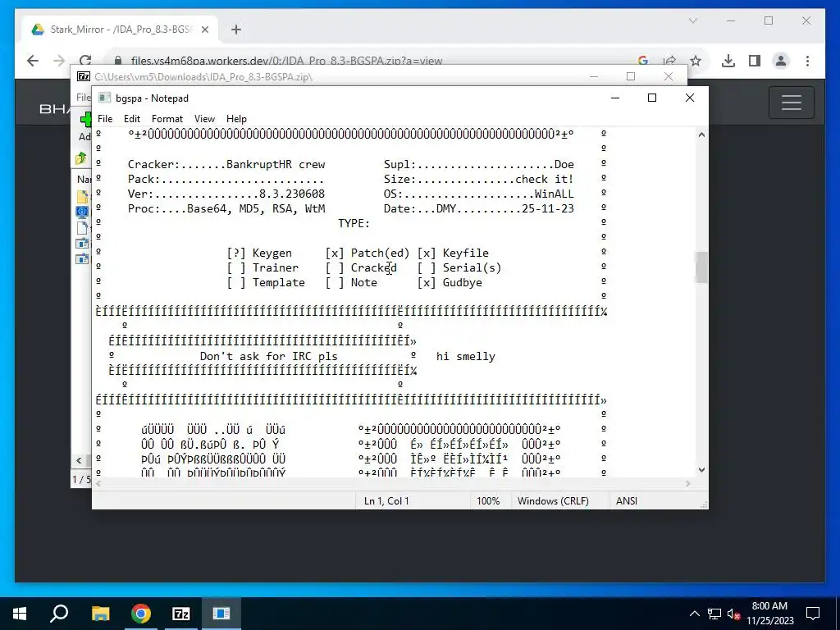The height and width of the screenshot is (630, 840).
Task: Click the Template text in Notepad
Action: (279, 283)
